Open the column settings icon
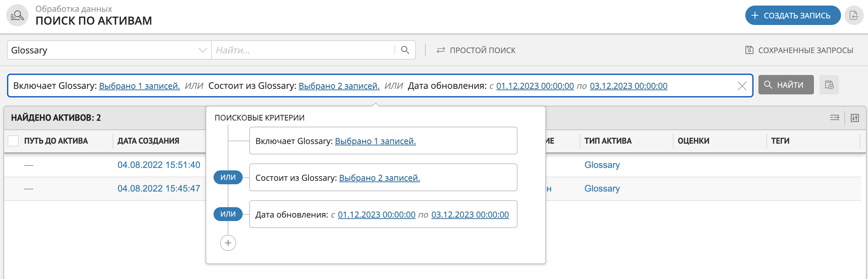Image resolution: width=868 pixels, height=279 pixels. [x=855, y=118]
